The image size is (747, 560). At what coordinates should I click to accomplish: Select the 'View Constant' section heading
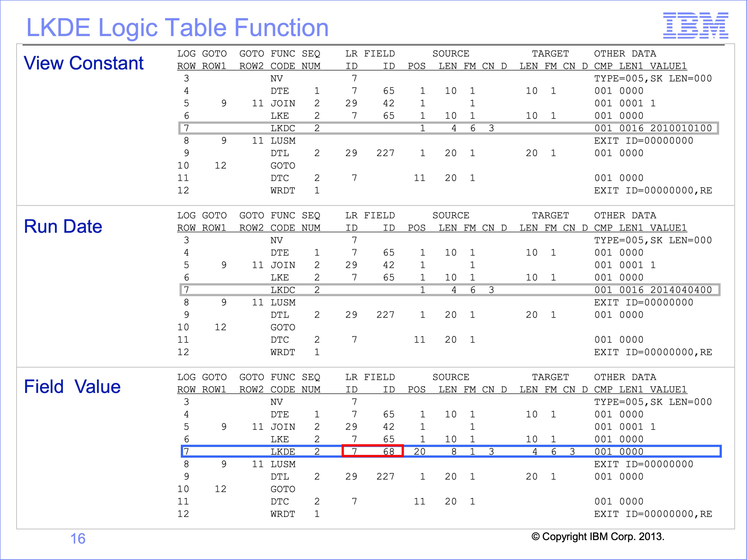83,63
